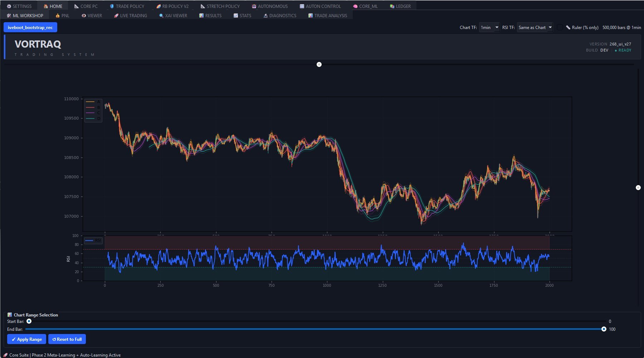Click the End Bar slider handle
644x358 pixels.
(x=604, y=329)
